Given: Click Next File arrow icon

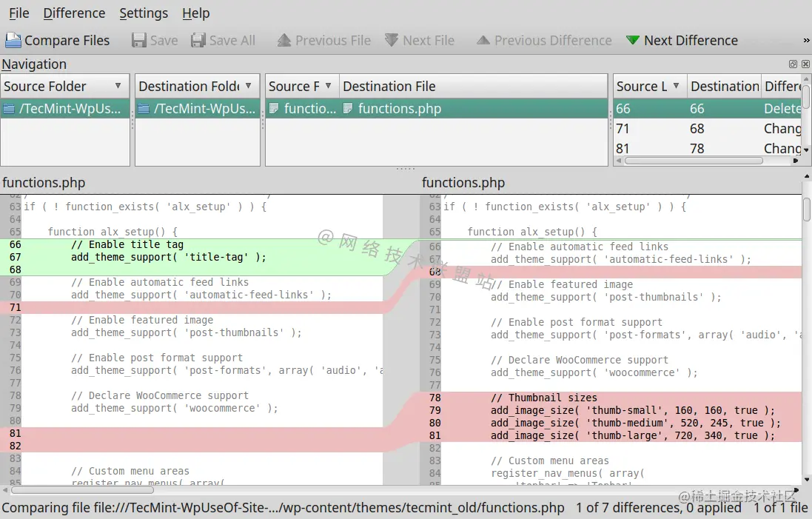Looking at the screenshot, I should coord(392,41).
